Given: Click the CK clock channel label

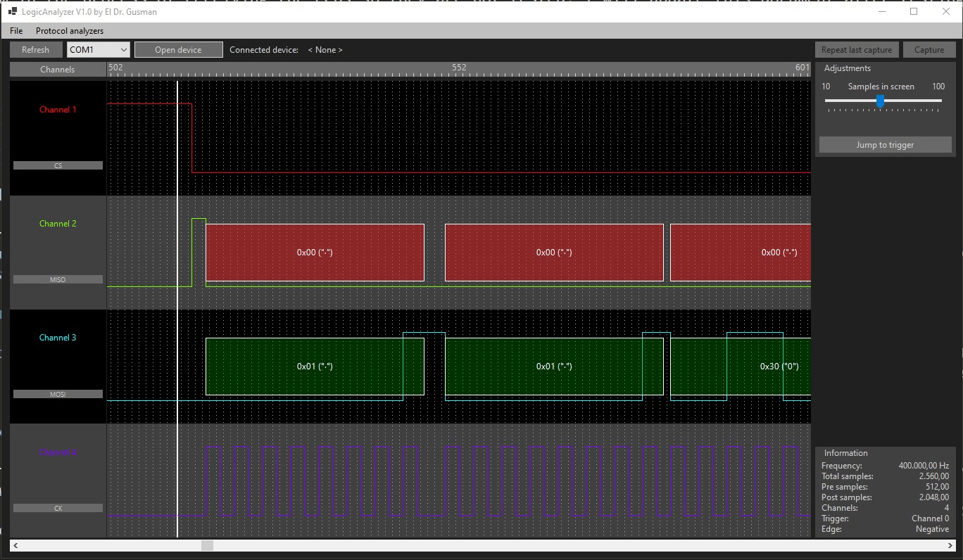Looking at the screenshot, I should (x=57, y=508).
